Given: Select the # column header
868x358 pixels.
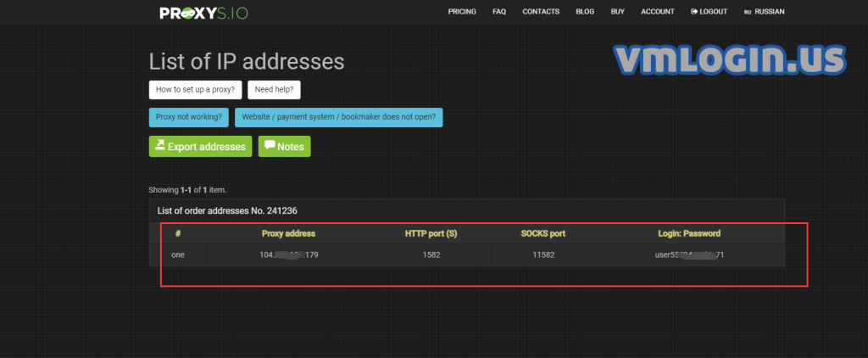Looking at the screenshot, I should (178, 233).
